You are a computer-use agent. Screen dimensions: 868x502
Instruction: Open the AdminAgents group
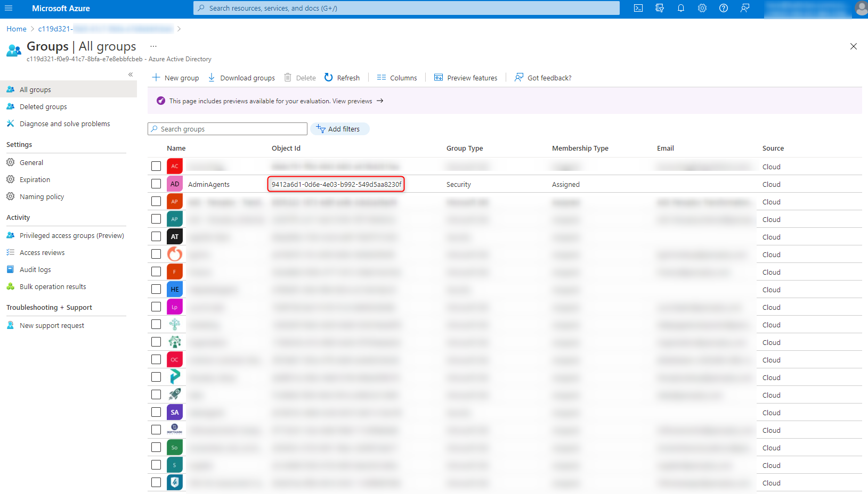pos(209,184)
